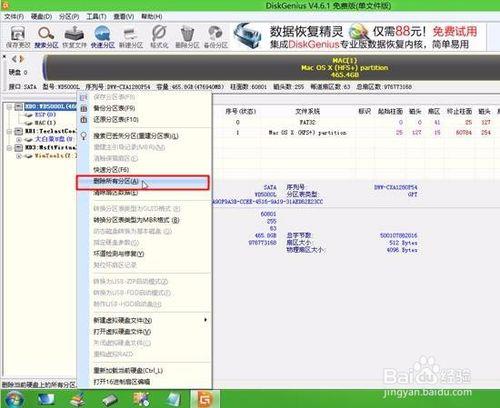The width and height of the screenshot is (500, 408).
Task: Click the 搜索分区 magnifier toolbar icon
Action: [x=46, y=37]
